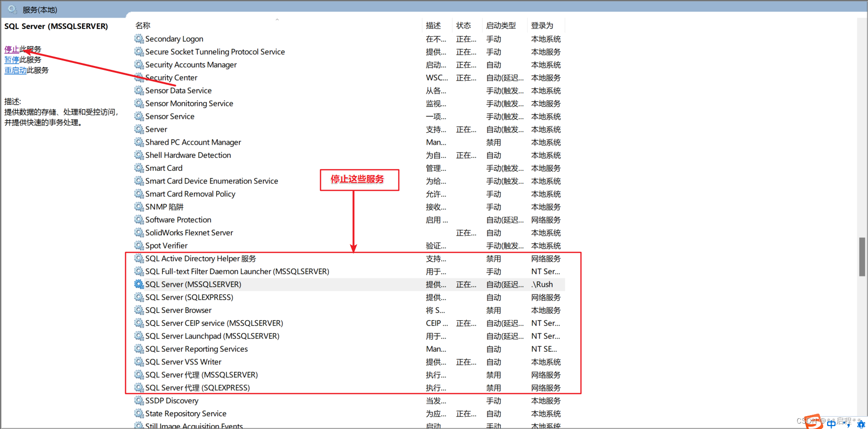Click the NT SE... login cell of Reporting Services
The height and width of the screenshot is (429, 868).
544,349
